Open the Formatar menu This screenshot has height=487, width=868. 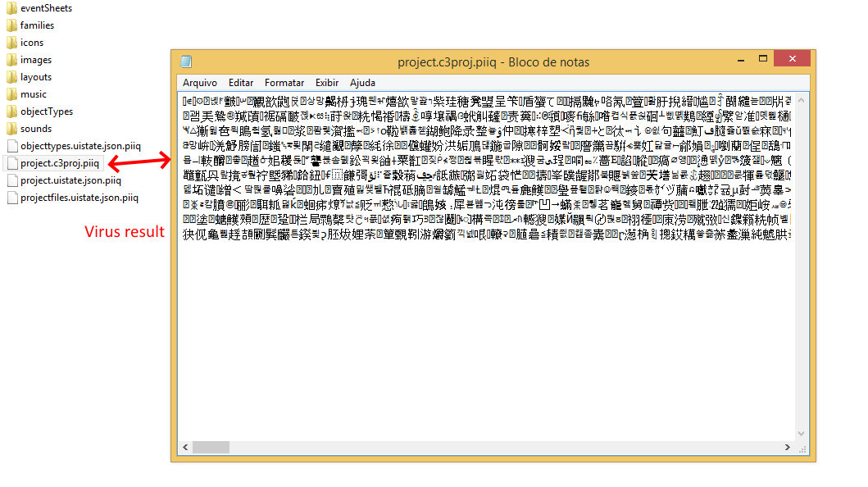tap(284, 83)
